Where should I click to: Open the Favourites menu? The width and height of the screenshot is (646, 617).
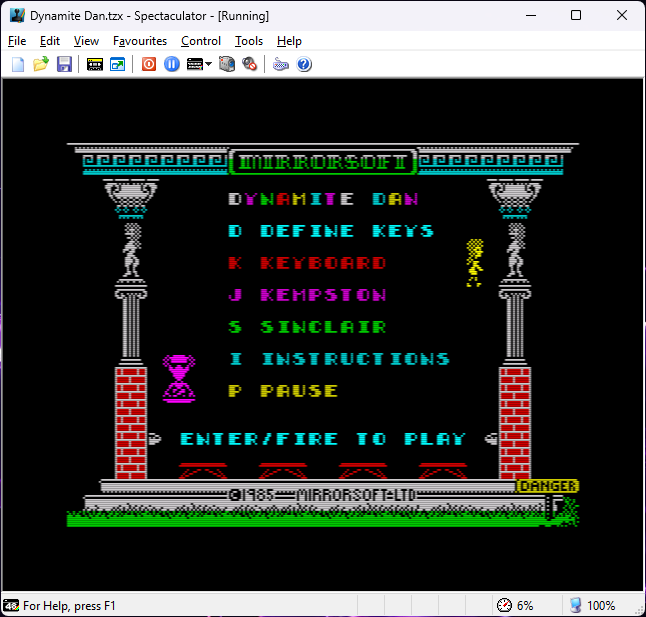click(x=140, y=41)
